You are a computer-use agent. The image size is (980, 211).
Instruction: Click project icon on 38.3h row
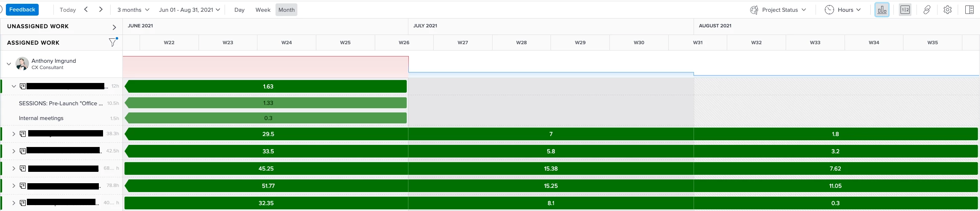(23, 134)
